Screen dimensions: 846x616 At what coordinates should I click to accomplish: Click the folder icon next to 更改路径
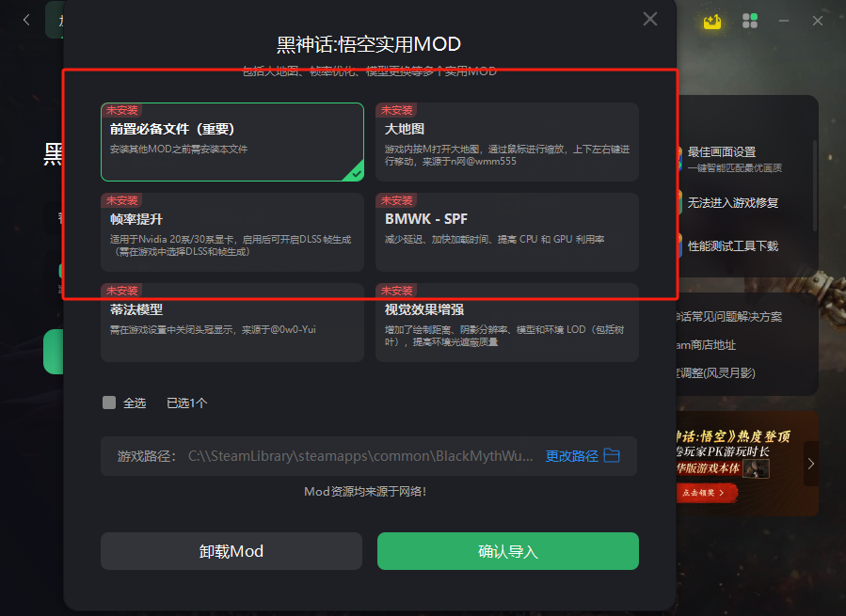(612, 456)
